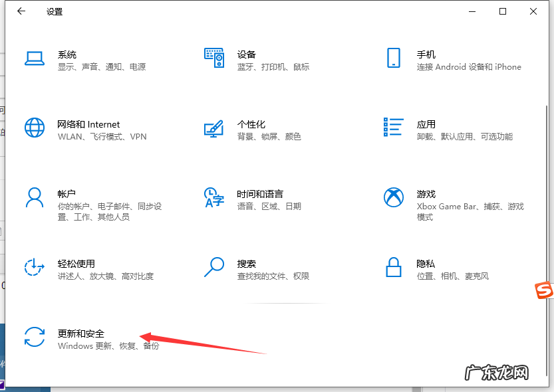Open the 轻松使用 accessibility icon

coord(35,267)
